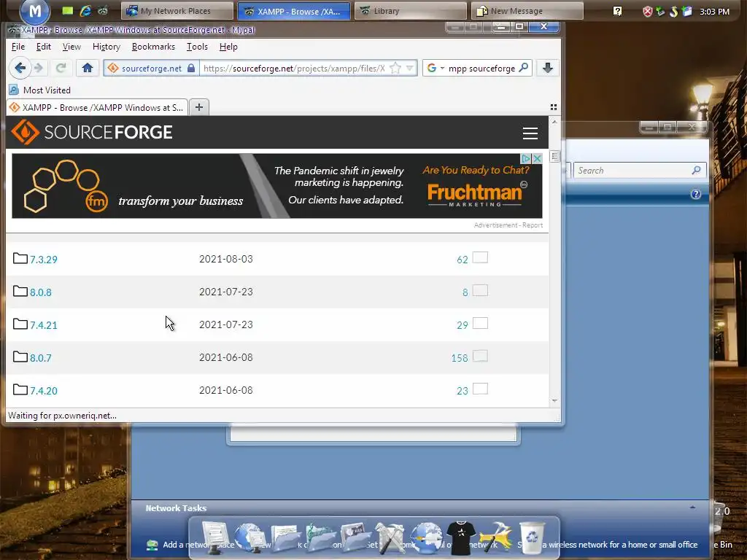Bookmark this page with the star
Viewport: 747px width, 560px height.
coord(395,68)
